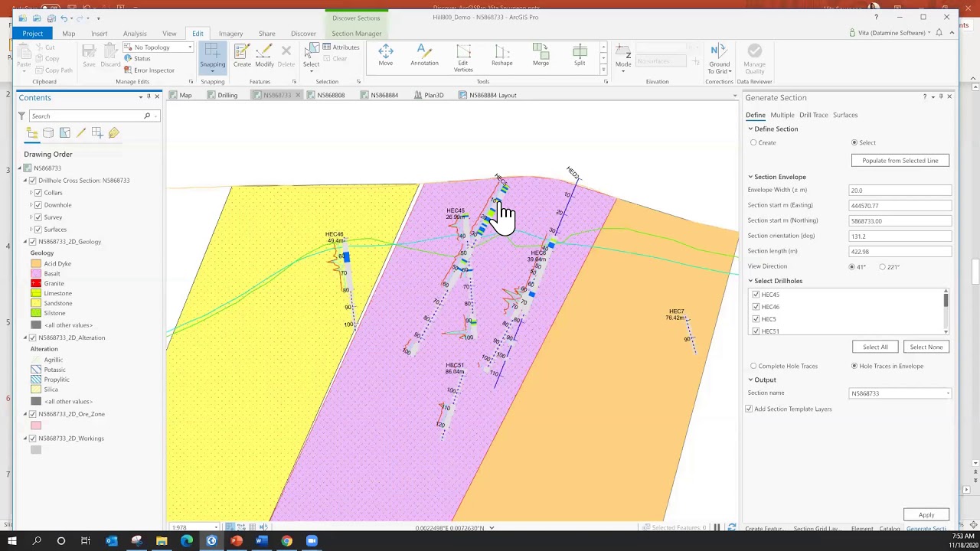The width and height of the screenshot is (980, 551).
Task: Select the Merge tool
Action: [x=541, y=55]
